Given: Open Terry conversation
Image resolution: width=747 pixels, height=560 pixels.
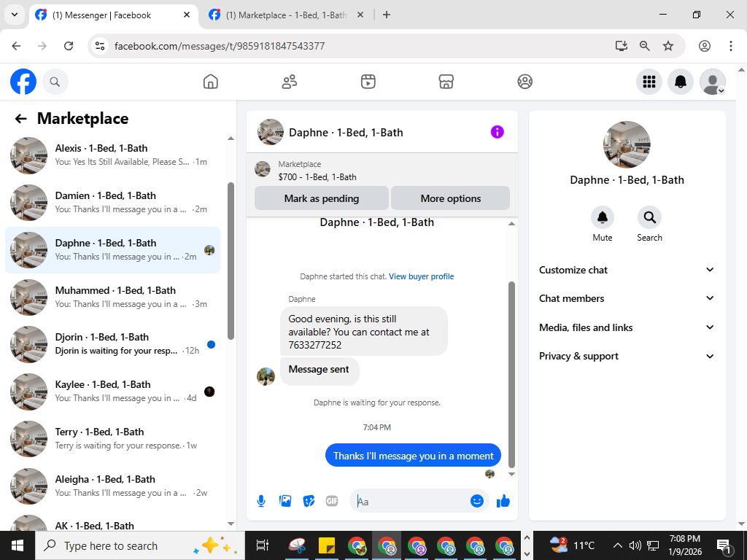Looking at the screenshot, I should click(x=112, y=438).
